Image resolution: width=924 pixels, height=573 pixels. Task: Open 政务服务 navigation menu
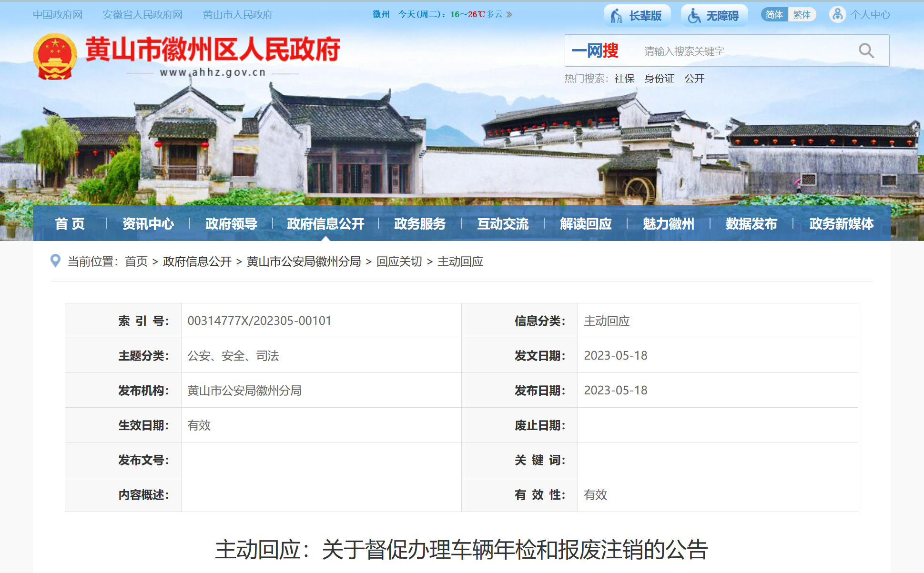(419, 223)
